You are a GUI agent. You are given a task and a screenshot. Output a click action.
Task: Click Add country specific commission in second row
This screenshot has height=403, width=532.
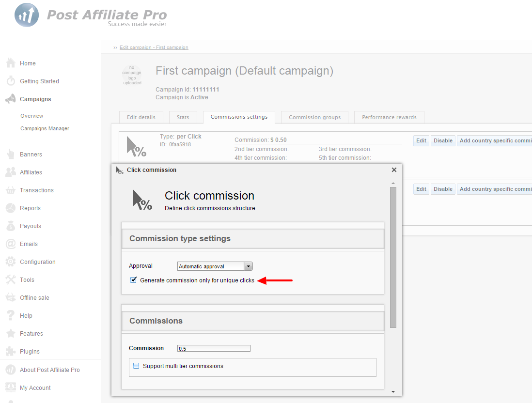click(x=494, y=189)
